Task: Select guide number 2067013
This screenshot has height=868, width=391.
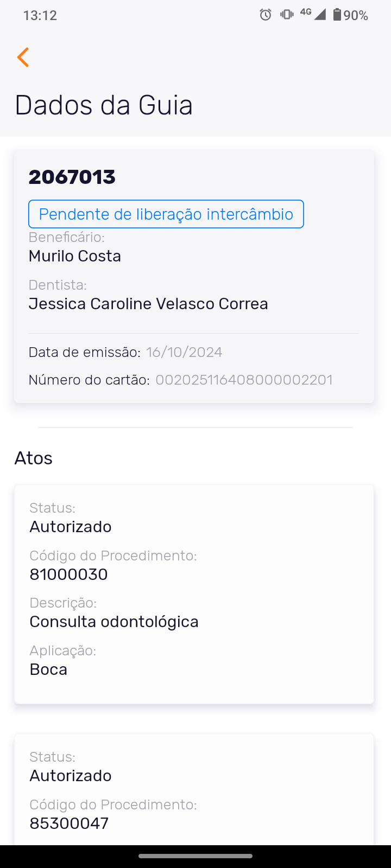Action: click(x=72, y=177)
